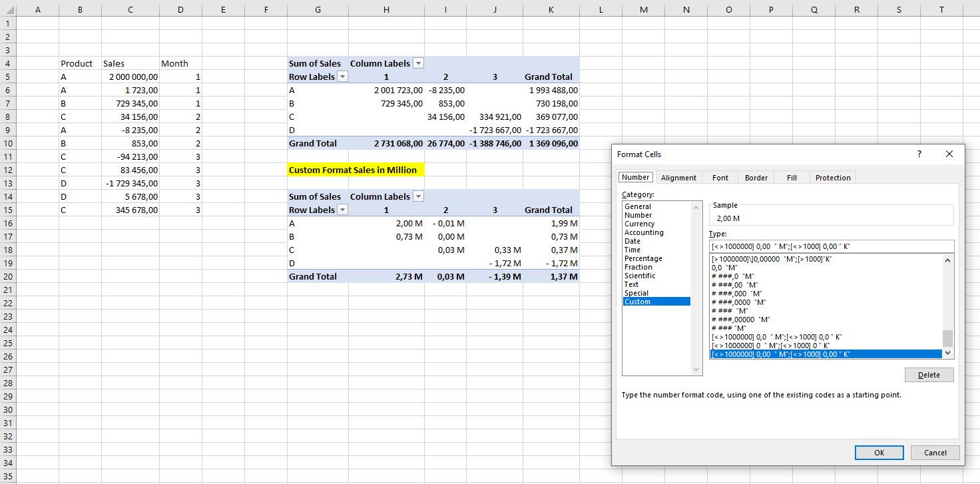Pick the Scientific category
The width and height of the screenshot is (980, 484).
pos(656,276)
